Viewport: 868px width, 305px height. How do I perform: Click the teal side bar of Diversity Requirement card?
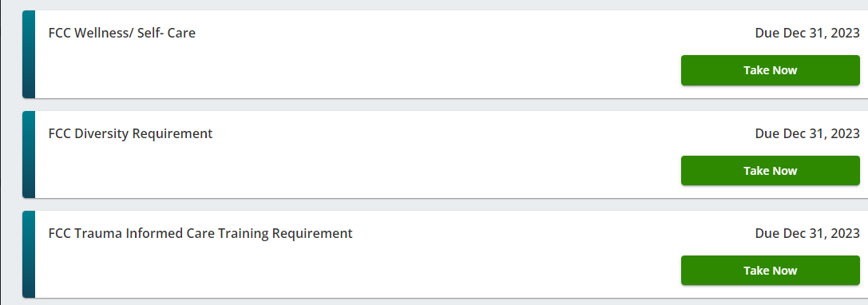click(29, 154)
